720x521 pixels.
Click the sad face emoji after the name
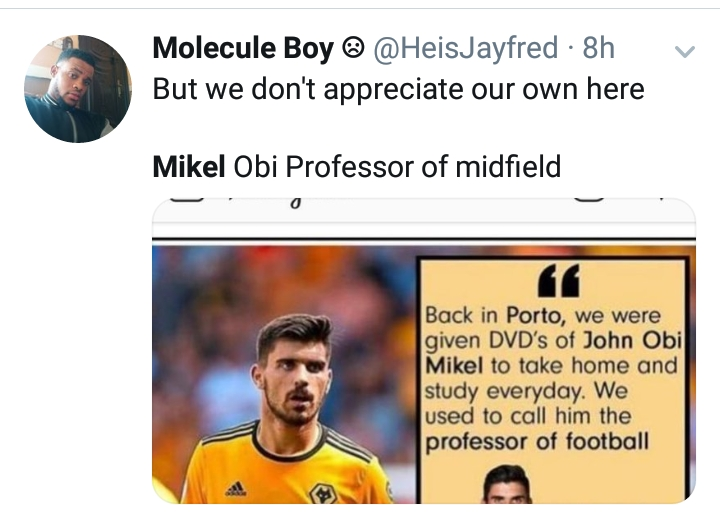[x=352, y=47]
